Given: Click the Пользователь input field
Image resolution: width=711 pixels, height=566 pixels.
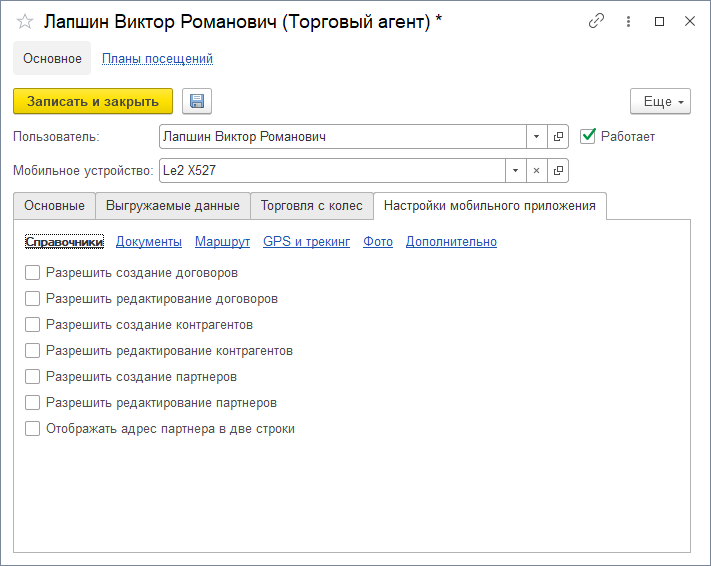Looking at the screenshot, I should point(342,136).
